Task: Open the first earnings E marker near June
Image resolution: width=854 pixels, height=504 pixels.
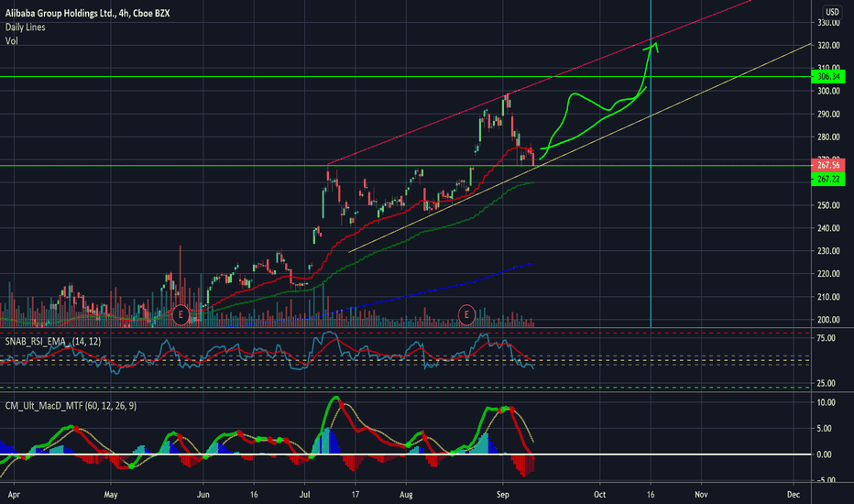Action: [181, 314]
